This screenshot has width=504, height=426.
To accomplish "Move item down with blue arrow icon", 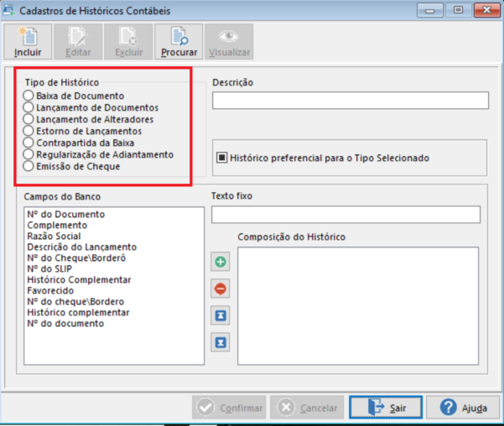I will pos(221,342).
